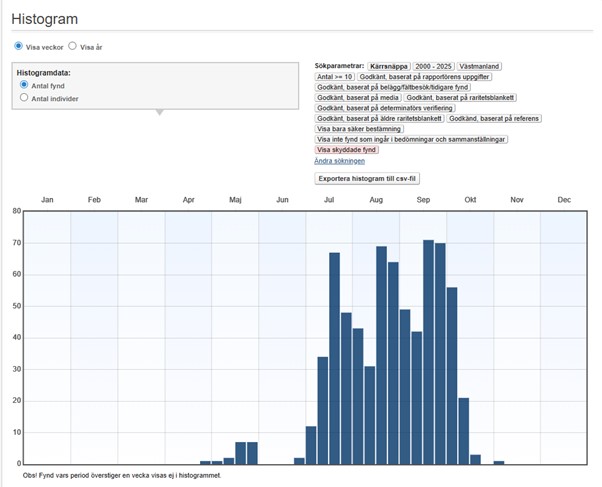Click the 'Visa bara säker bestämning' tag
This screenshot has height=487, width=602.
point(360,129)
